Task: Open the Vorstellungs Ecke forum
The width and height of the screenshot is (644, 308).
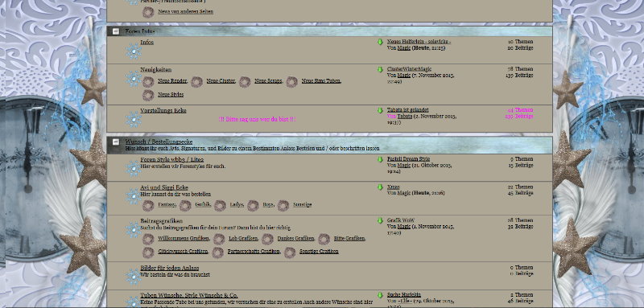Action: pos(163,110)
